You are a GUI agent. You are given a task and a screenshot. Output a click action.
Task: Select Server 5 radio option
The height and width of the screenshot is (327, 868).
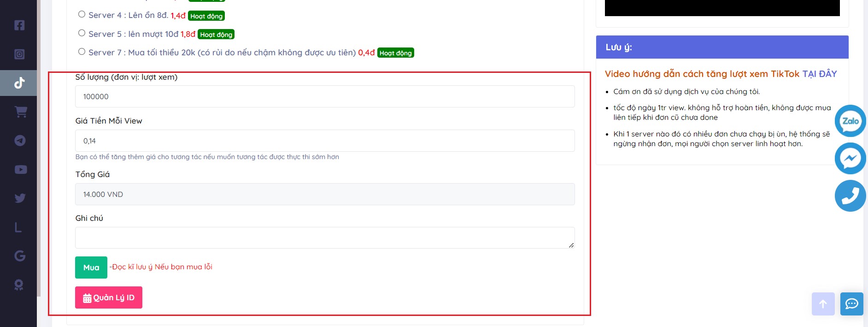(82, 33)
